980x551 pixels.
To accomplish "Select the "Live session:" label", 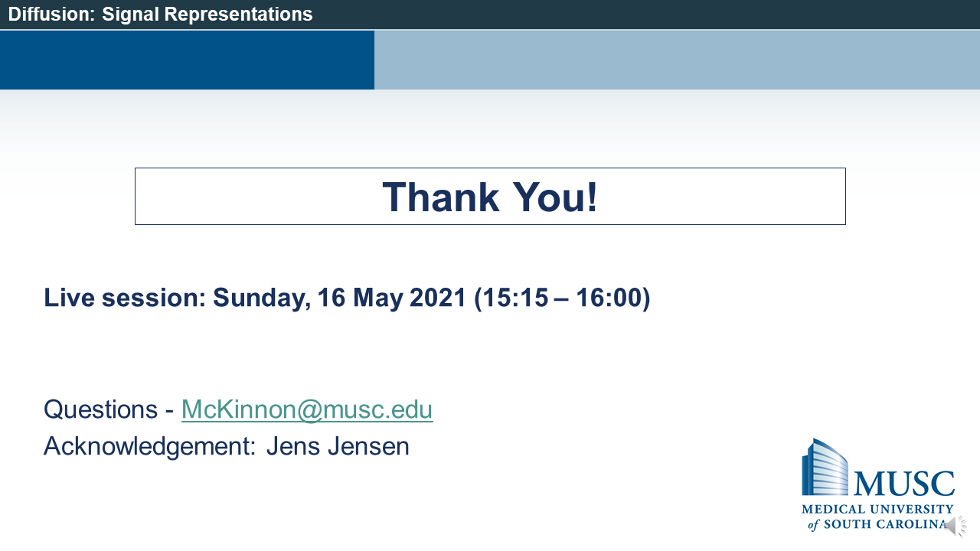I will 125,298.
